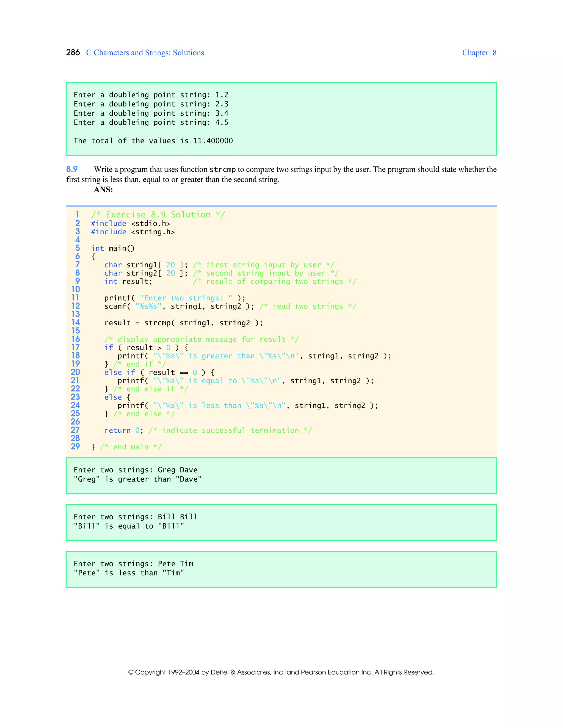Click output '"Greg" is greater than "Dave"'
The width and height of the screenshot is (563, 728).
pos(138,479)
